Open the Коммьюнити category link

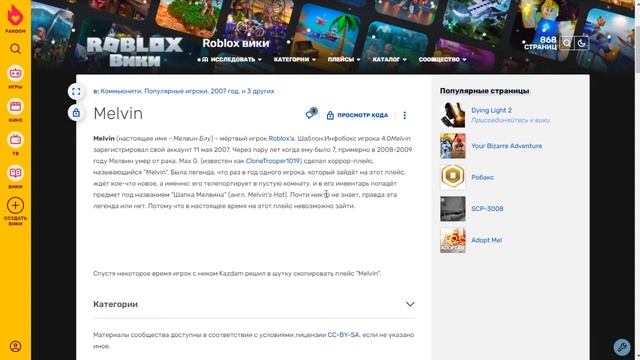click(121, 91)
